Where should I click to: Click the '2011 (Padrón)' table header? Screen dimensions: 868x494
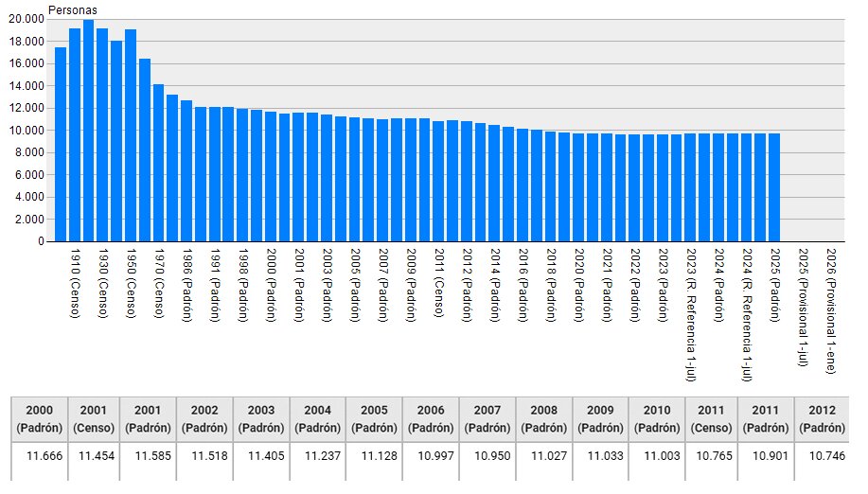pyautogui.click(x=766, y=419)
